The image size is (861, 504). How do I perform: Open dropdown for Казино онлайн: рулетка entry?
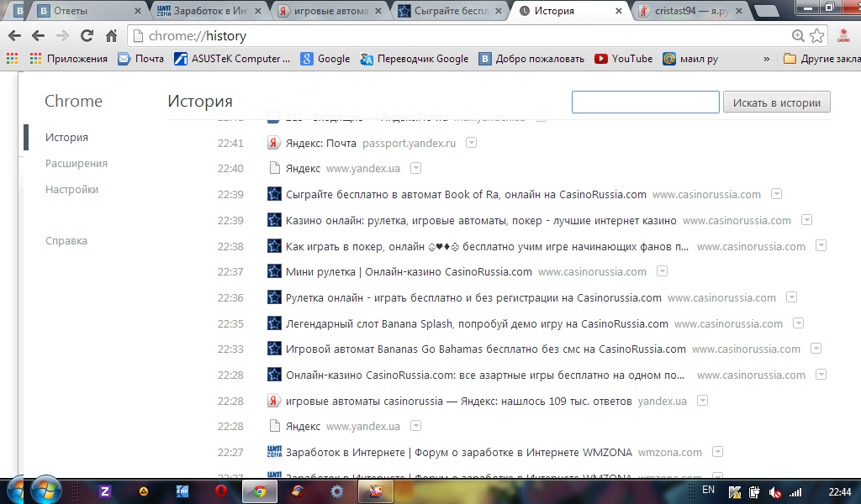coord(806,220)
